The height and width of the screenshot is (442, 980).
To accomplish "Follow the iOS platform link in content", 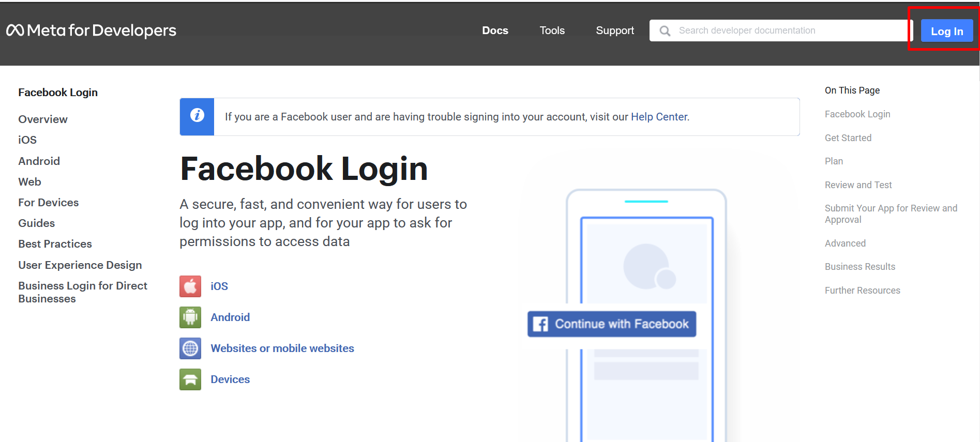I will tap(219, 286).
